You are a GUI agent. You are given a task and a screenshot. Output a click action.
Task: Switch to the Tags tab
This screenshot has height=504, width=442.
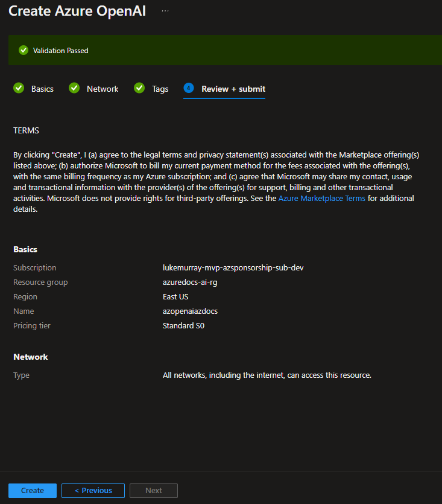160,89
